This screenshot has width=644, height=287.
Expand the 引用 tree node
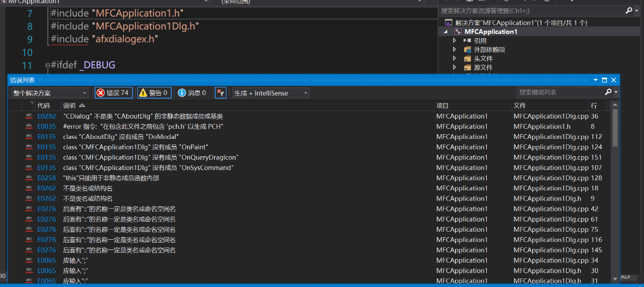455,40
